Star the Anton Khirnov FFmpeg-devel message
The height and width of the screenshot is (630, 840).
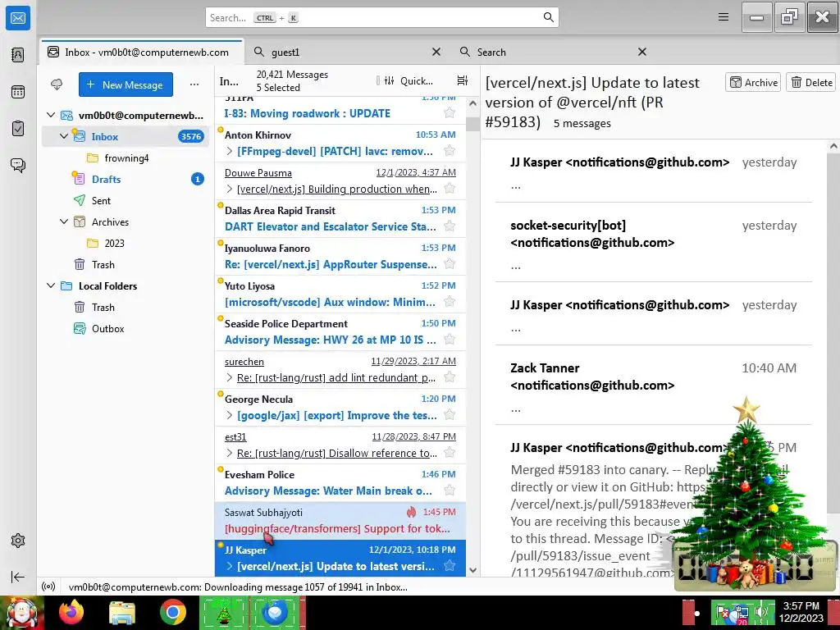click(x=450, y=151)
